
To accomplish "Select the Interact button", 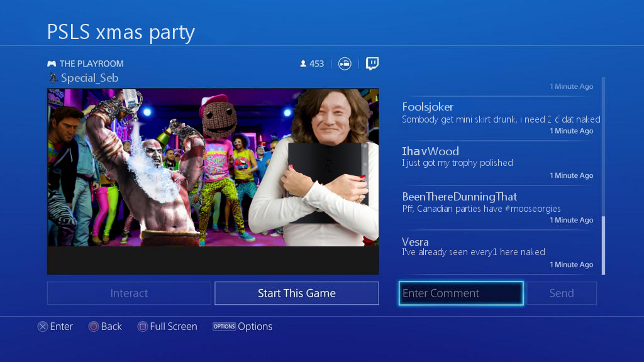I will tap(129, 293).
